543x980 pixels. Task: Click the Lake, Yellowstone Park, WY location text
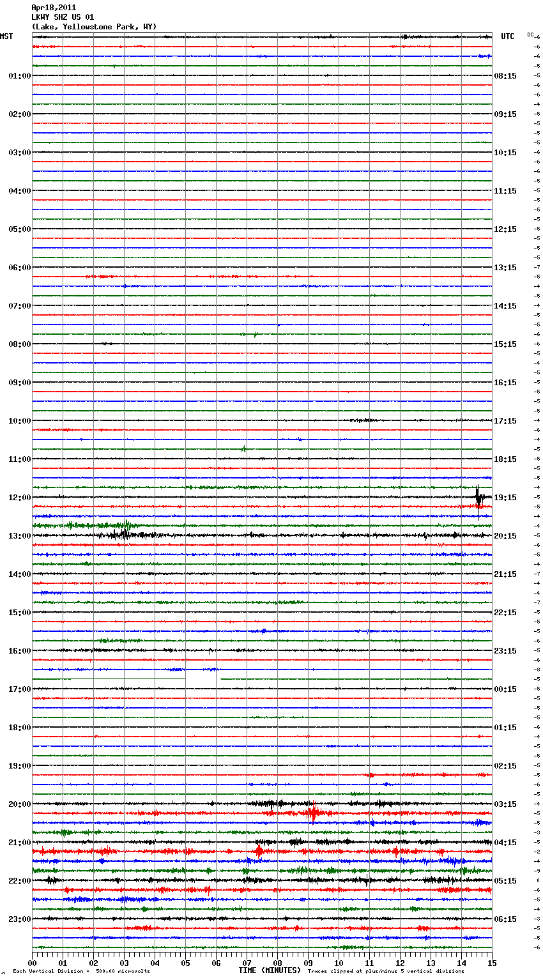(x=94, y=27)
